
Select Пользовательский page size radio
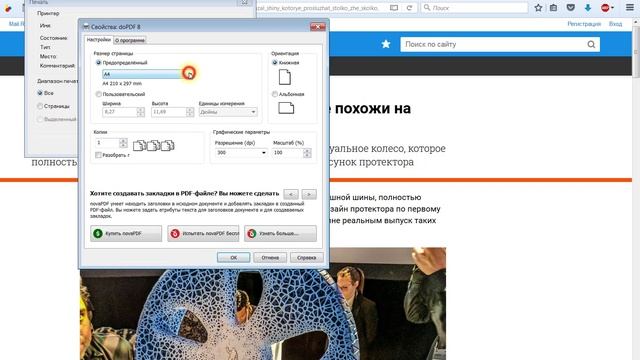pyautogui.click(x=98, y=94)
